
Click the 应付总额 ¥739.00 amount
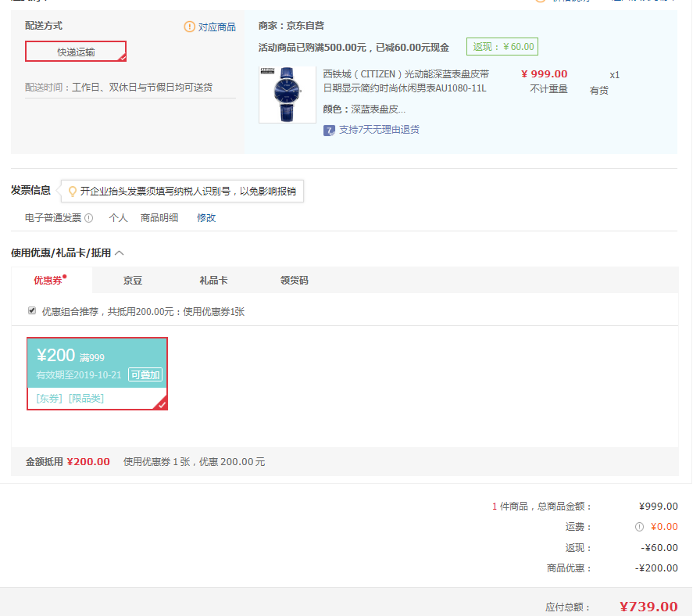[x=648, y=607]
